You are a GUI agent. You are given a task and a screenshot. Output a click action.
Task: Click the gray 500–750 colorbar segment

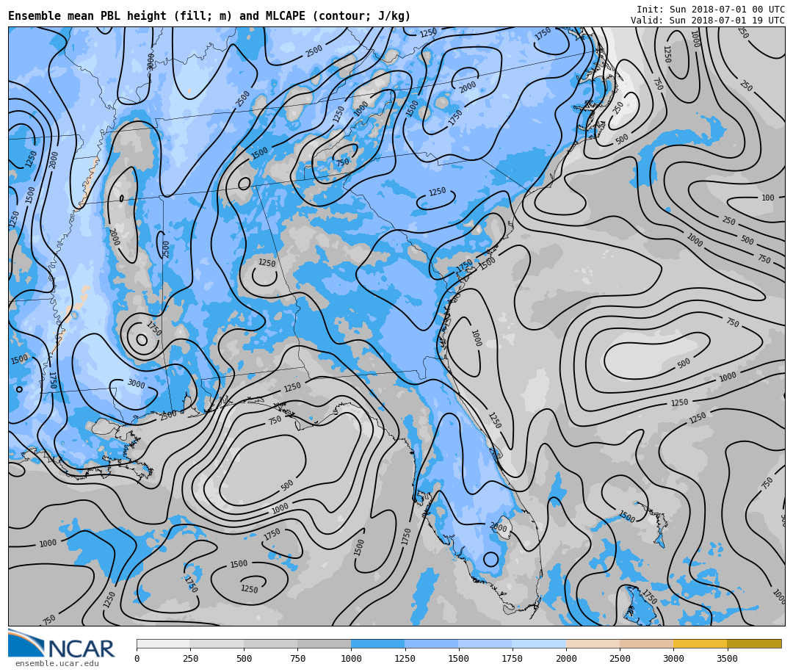click(x=270, y=643)
